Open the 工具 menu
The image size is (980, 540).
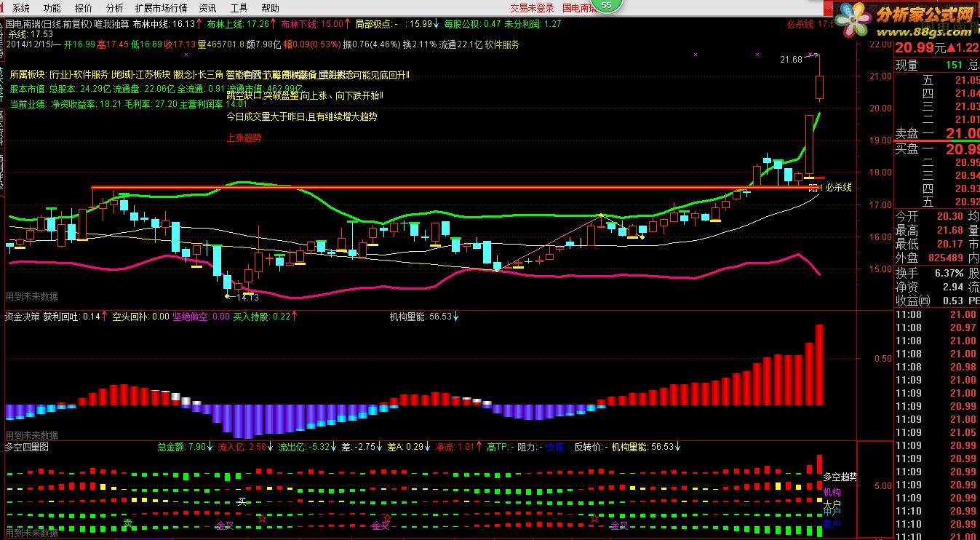point(239,8)
